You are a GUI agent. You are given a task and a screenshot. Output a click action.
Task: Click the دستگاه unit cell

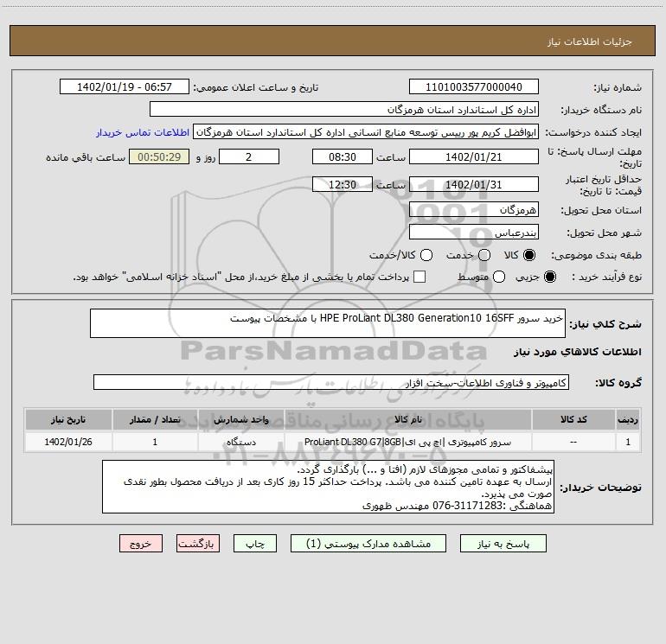241,442
